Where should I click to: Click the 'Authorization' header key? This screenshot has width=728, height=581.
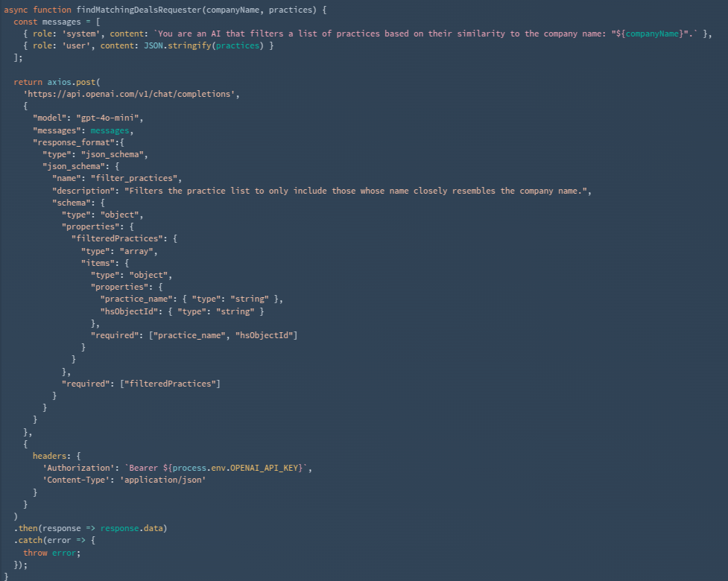78,469
